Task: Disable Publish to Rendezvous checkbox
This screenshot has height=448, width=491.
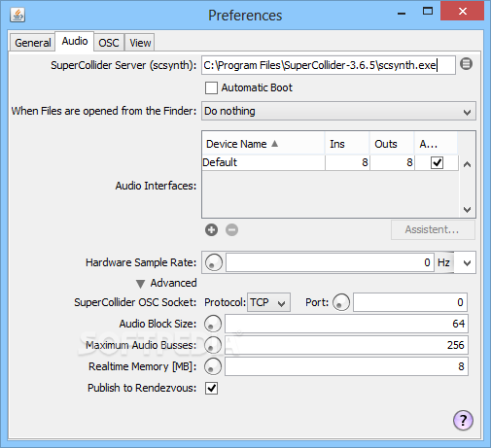Action: point(211,388)
